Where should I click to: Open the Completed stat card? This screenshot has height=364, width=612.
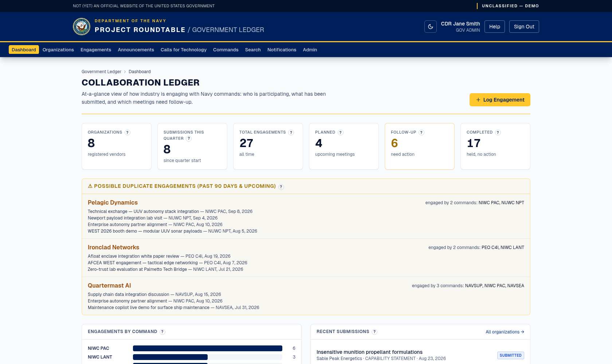click(495, 146)
